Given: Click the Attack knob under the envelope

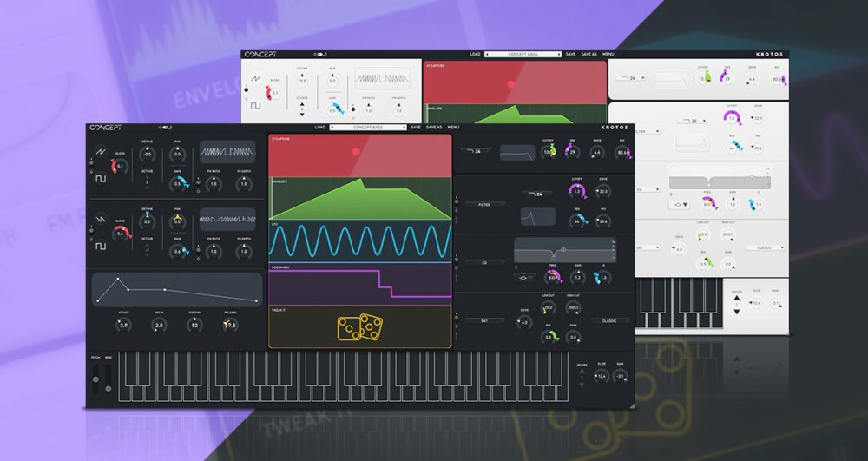Looking at the screenshot, I should 123,325.
